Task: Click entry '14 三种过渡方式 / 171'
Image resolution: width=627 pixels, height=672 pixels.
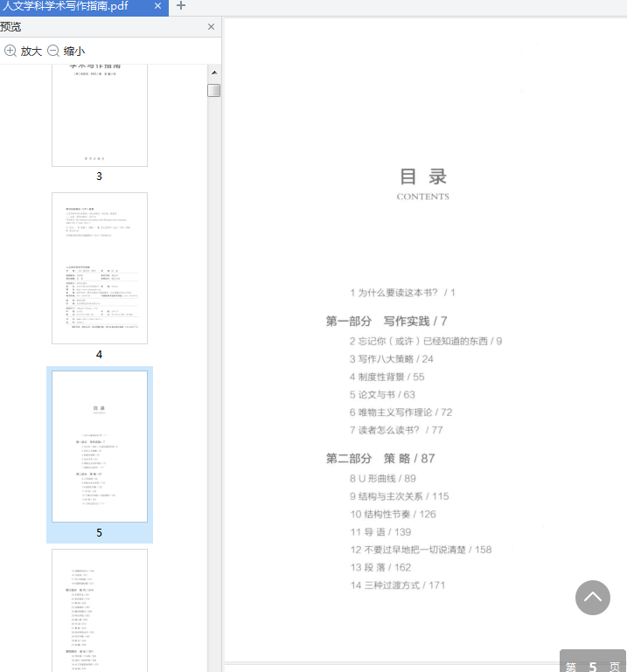Action: [398, 585]
